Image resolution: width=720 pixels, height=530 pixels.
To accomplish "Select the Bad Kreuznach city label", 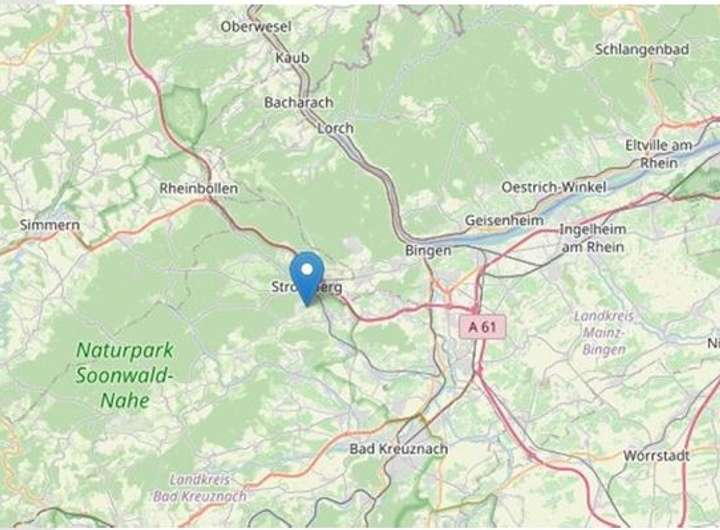I will point(399,449).
